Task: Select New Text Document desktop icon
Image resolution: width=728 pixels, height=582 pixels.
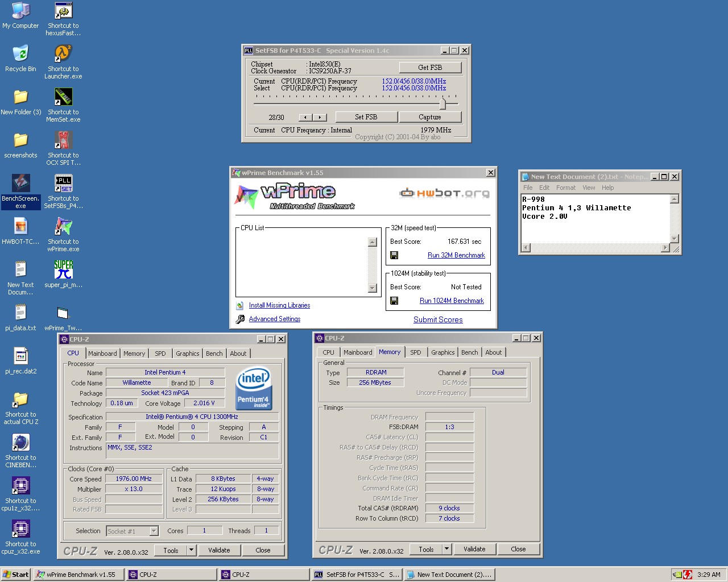Action: tap(20, 278)
